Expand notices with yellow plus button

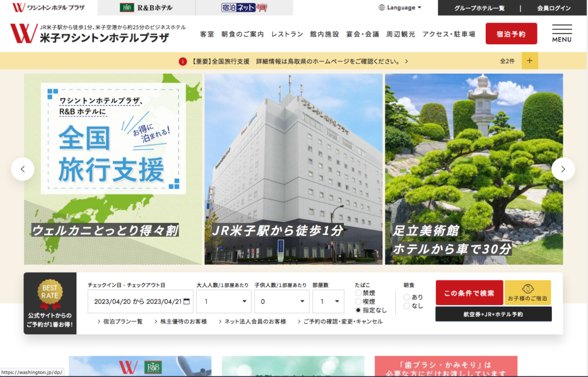tap(529, 61)
